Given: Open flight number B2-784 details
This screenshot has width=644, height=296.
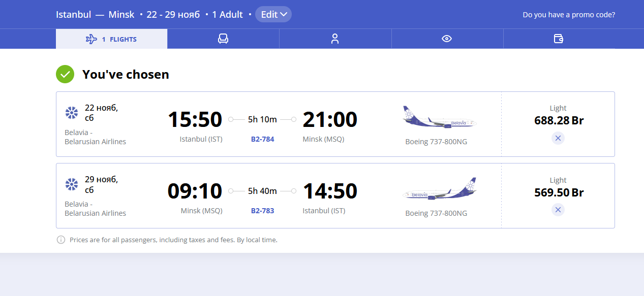Looking at the screenshot, I should point(262,139).
